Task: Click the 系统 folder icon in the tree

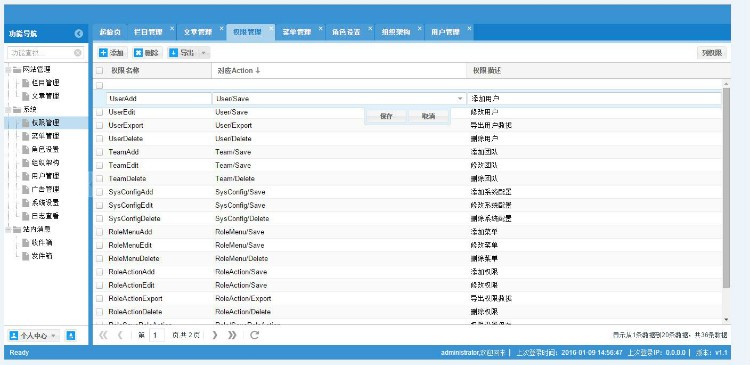Action: click(x=17, y=110)
